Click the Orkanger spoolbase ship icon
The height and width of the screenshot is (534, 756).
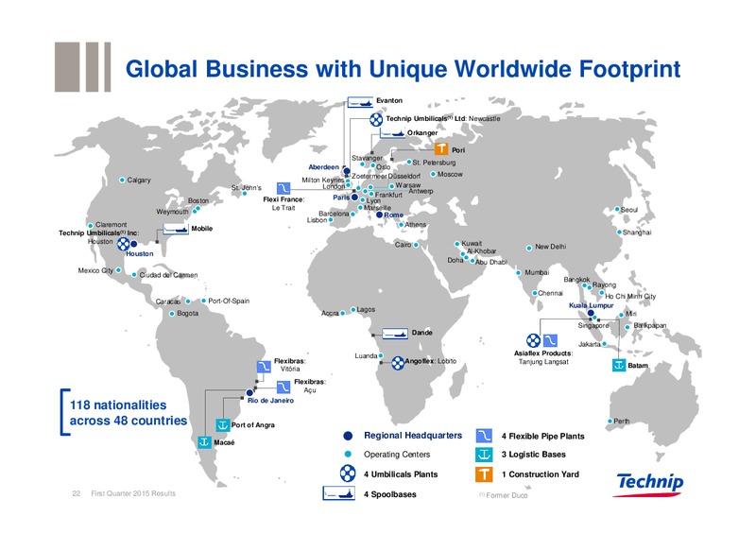point(392,133)
